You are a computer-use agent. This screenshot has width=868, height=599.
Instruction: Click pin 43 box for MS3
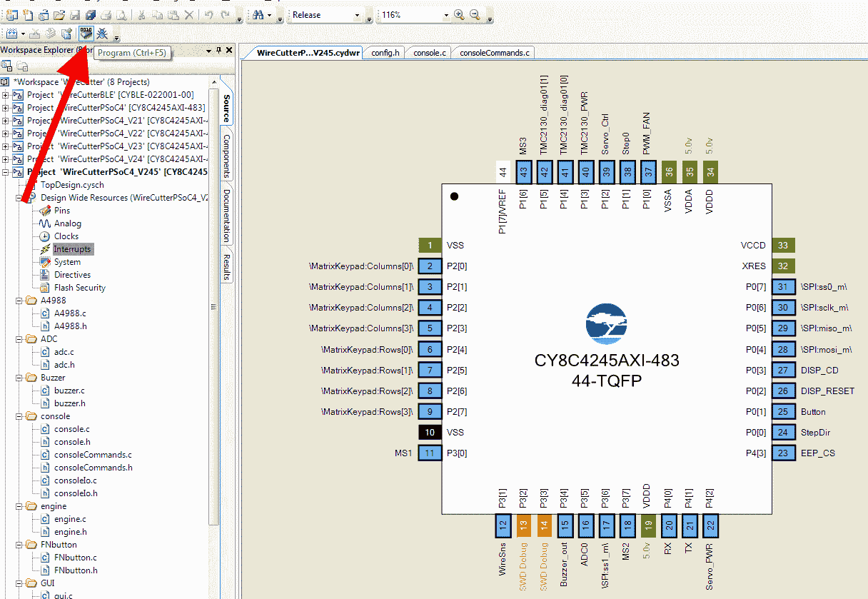click(x=523, y=171)
